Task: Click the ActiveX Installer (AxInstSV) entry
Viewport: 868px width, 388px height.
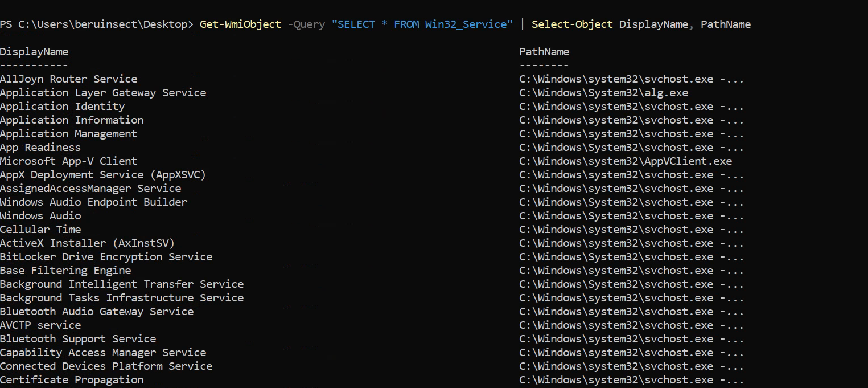Action: [87, 243]
